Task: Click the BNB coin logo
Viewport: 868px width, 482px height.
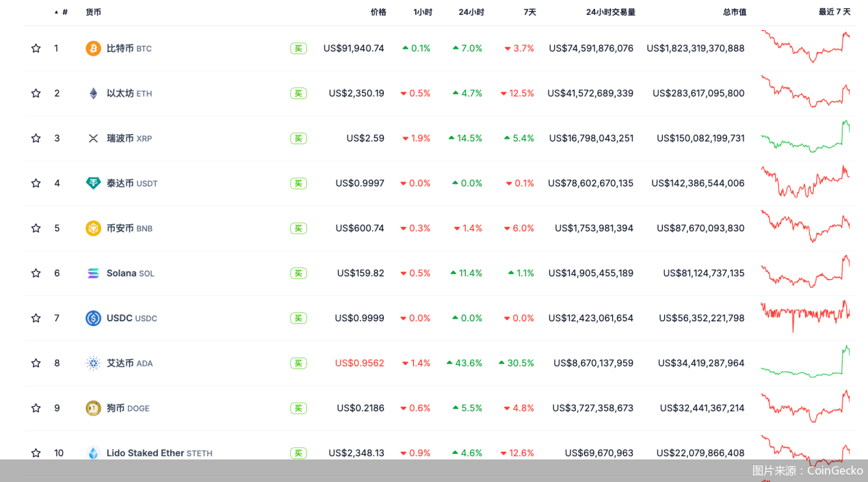Action: click(93, 228)
